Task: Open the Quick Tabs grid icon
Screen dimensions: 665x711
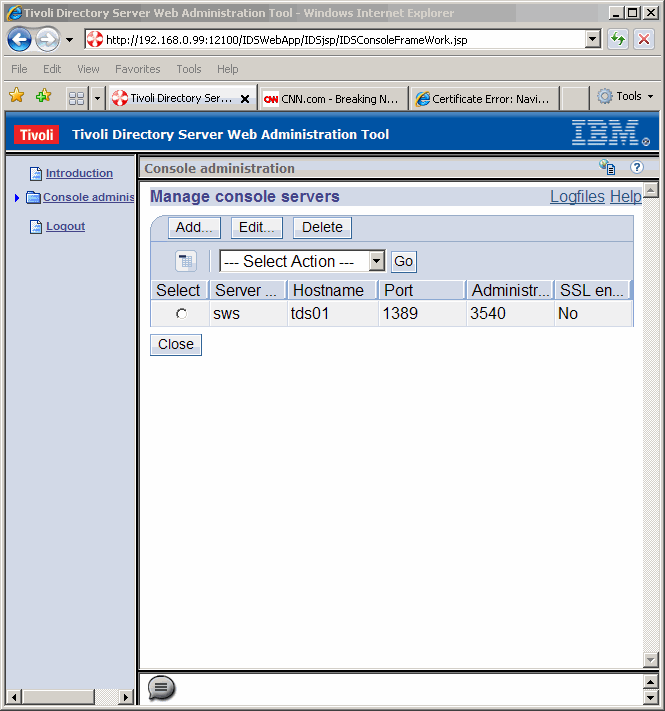Action: coord(76,98)
